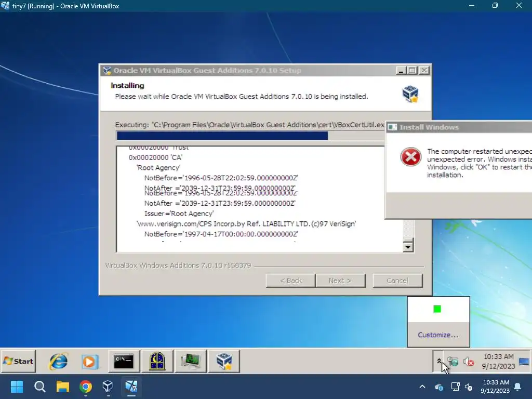Expand host system tray overflow chevron
The height and width of the screenshot is (399, 532).
click(422, 387)
